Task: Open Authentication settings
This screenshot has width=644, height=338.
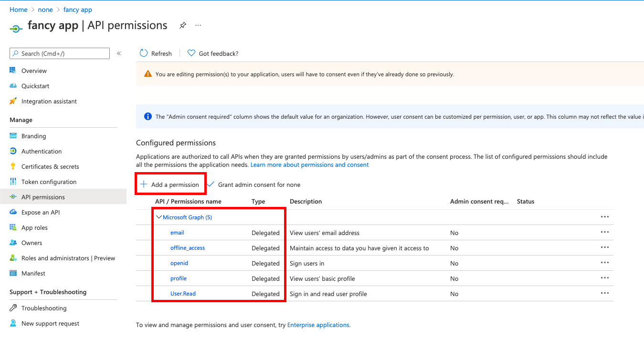Action: [x=41, y=151]
